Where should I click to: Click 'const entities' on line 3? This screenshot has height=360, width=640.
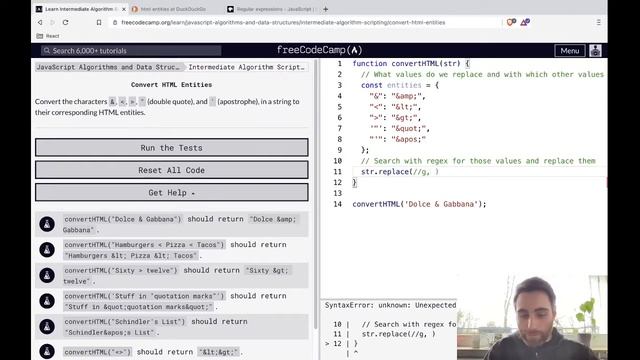point(391,85)
